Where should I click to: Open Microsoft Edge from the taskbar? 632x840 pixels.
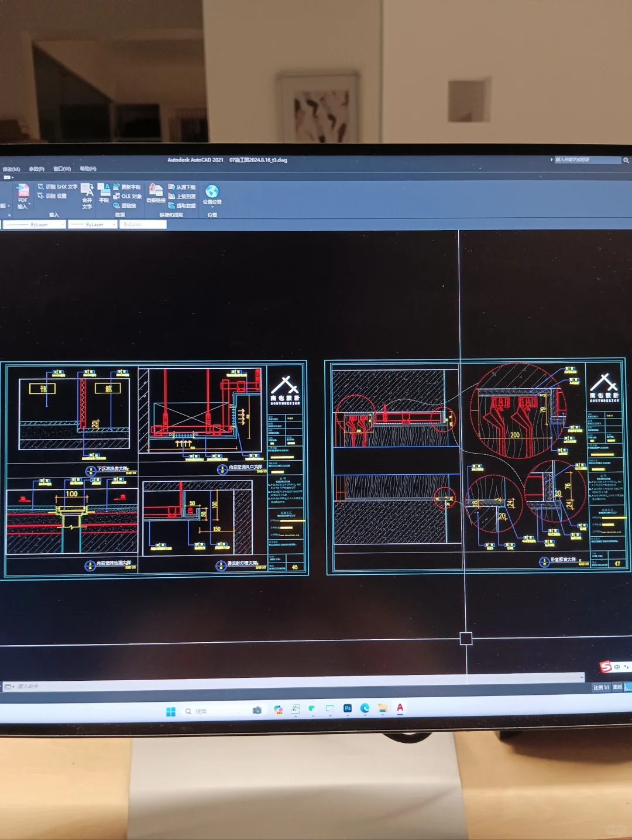[x=365, y=708]
